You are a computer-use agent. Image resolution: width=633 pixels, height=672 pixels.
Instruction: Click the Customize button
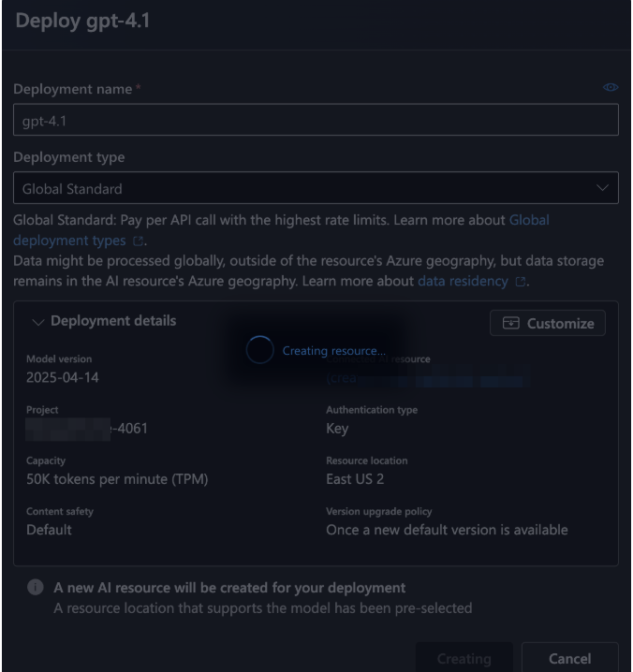[x=547, y=323]
